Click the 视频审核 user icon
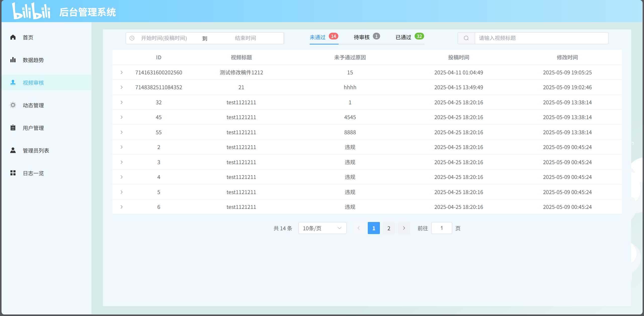Viewport: 644px width, 316px height. coord(13,82)
